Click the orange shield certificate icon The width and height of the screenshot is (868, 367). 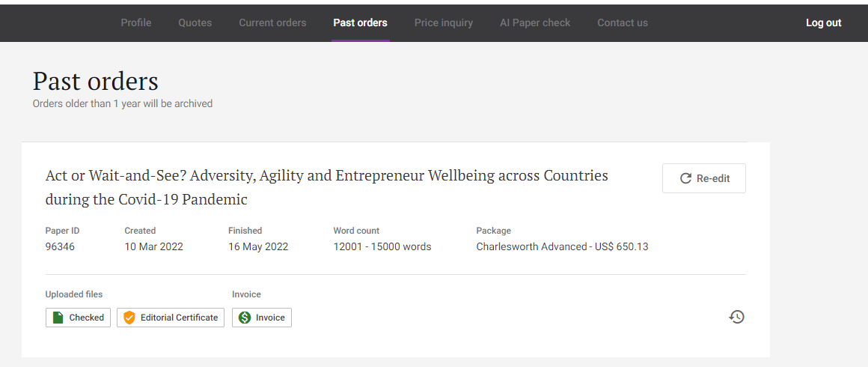click(129, 318)
